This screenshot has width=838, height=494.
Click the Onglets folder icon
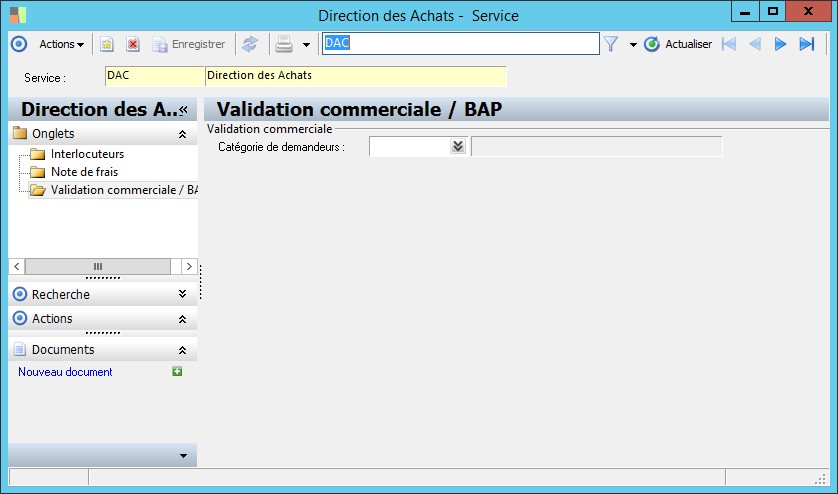point(20,133)
